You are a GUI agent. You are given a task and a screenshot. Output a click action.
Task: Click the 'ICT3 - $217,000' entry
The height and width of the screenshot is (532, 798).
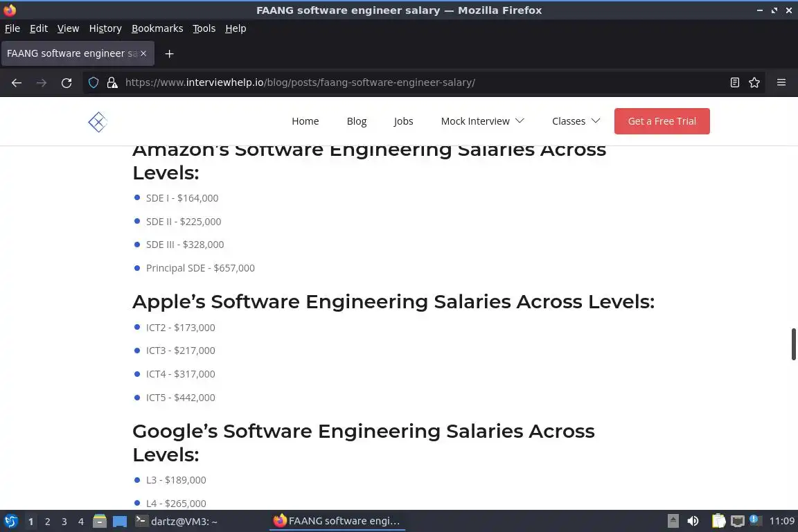coord(181,351)
